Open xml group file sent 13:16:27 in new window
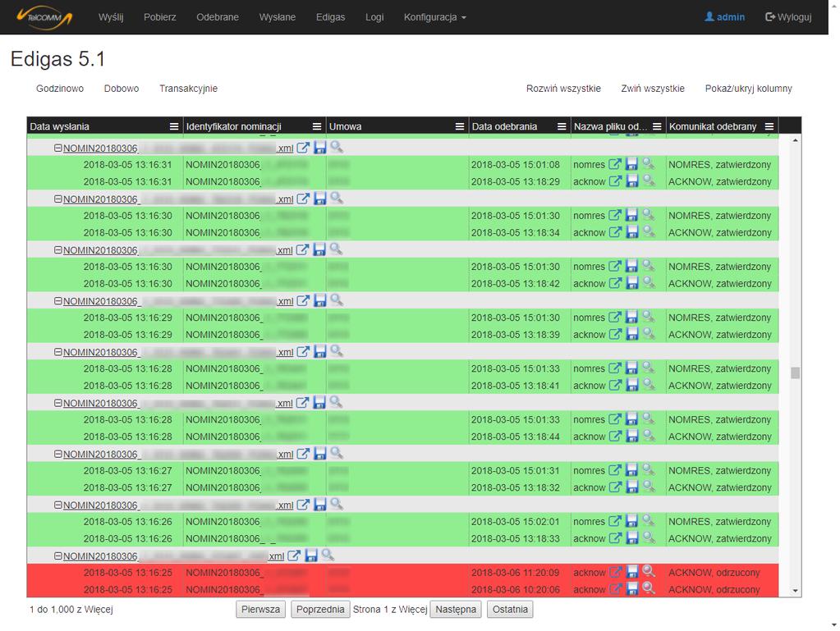The width and height of the screenshot is (840, 631). (303, 454)
